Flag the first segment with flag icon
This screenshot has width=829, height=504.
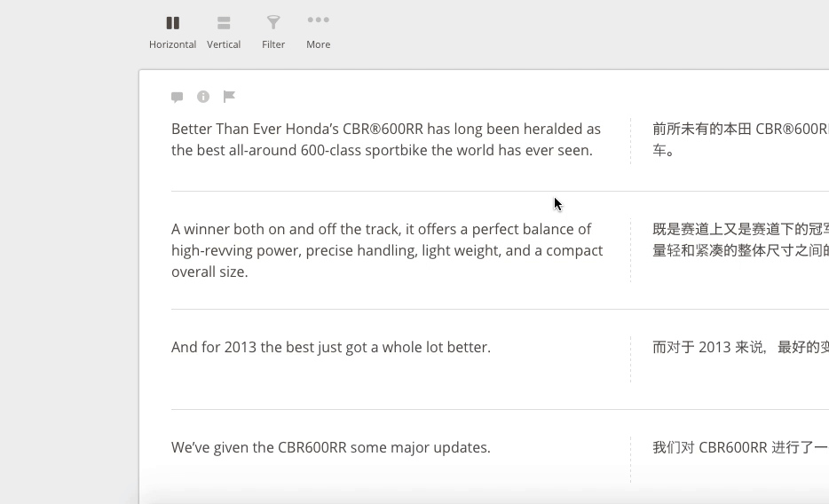click(229, 97)
